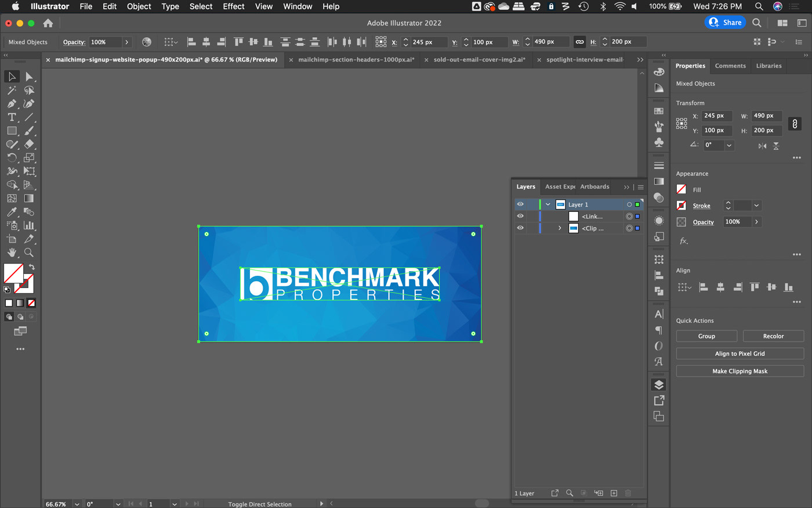Select the Direct Selection tool

29,77
